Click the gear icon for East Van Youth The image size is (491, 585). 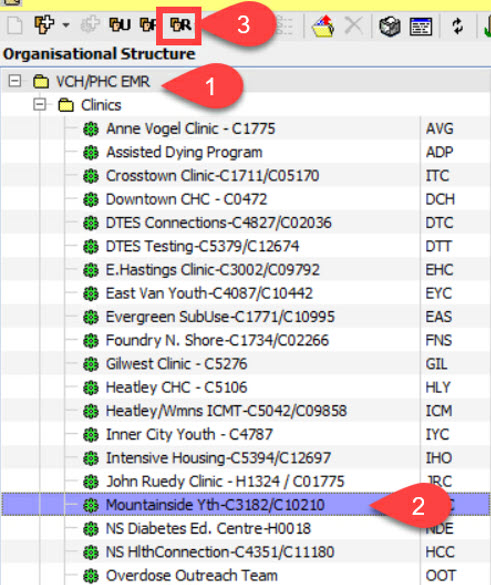point(91,294)
